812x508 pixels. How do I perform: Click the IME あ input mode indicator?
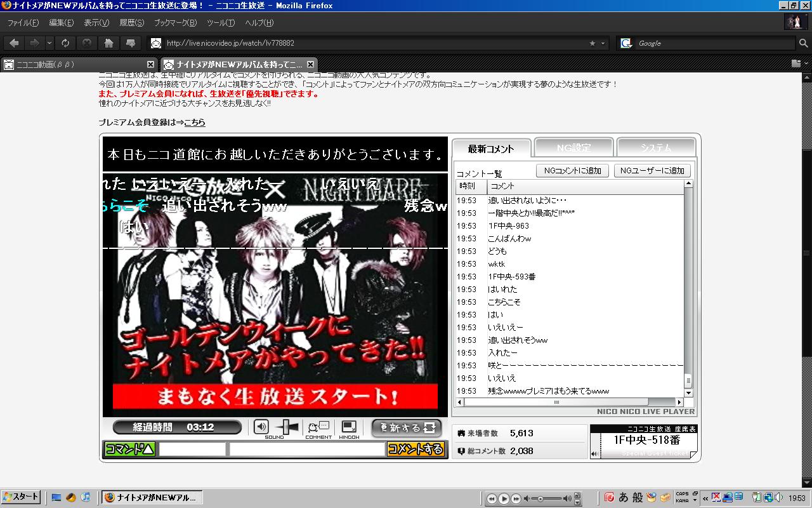tap(623, 497)
